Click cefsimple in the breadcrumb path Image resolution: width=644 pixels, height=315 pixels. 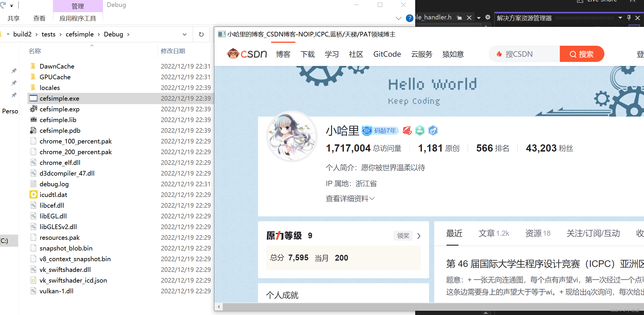(x=80, y=34)
